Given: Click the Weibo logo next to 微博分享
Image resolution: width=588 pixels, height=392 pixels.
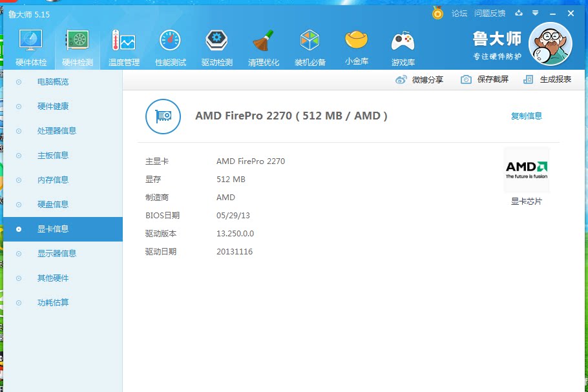Looking at the screenshot, I should click(401, 80).
